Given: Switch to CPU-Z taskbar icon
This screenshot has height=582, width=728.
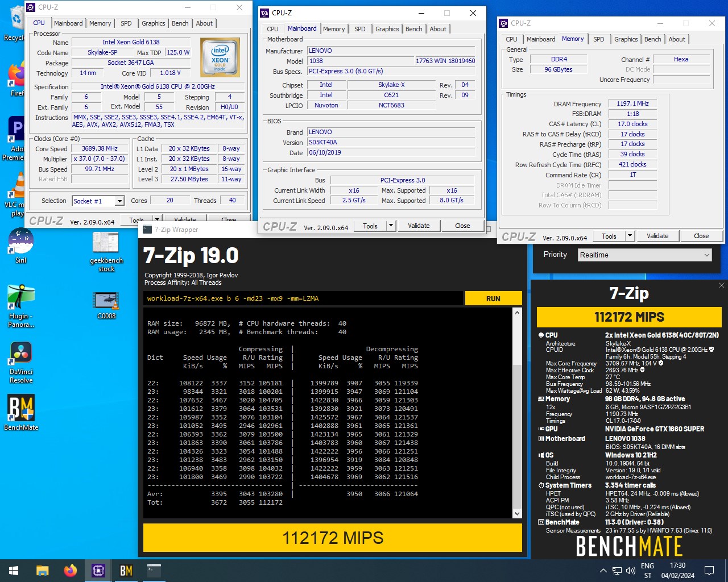Looking at the screenshot, I should click(98, 571).
